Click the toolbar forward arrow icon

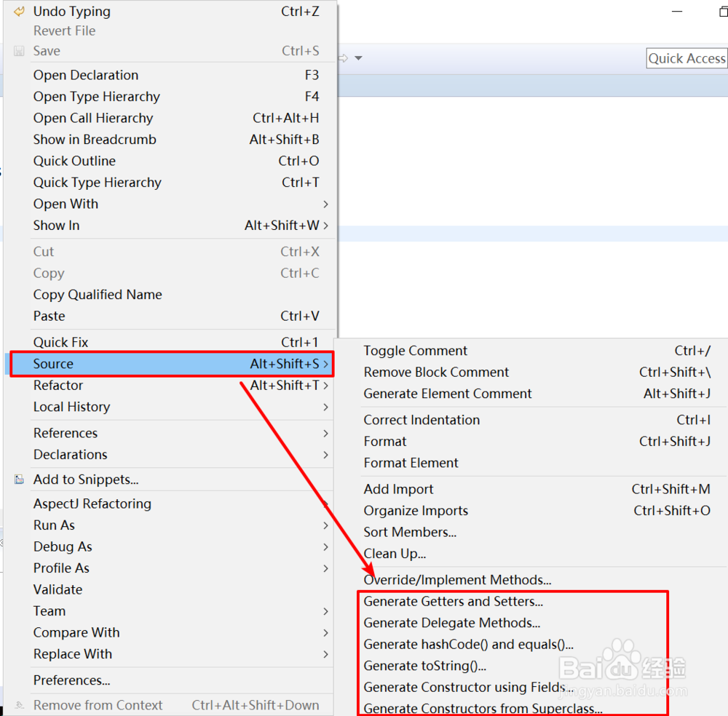click(x=344, y=58)
